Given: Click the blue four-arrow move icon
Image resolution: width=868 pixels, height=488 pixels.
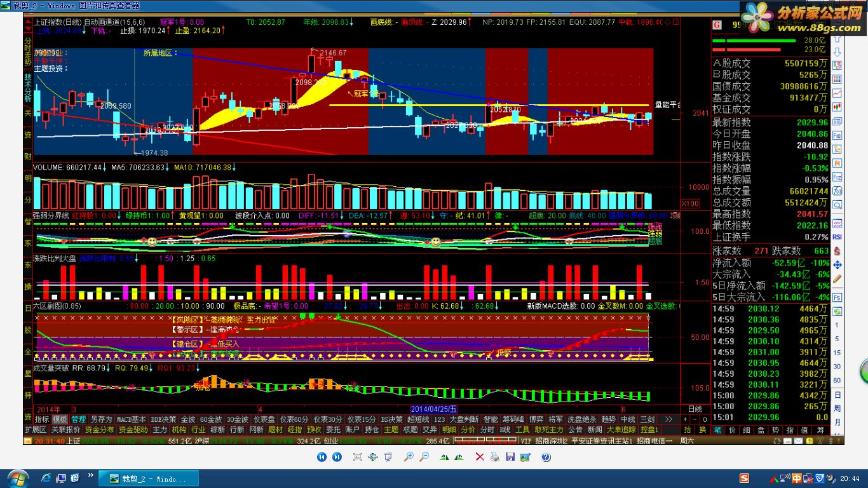Looking at the screenshot, I should coord(837,265).
